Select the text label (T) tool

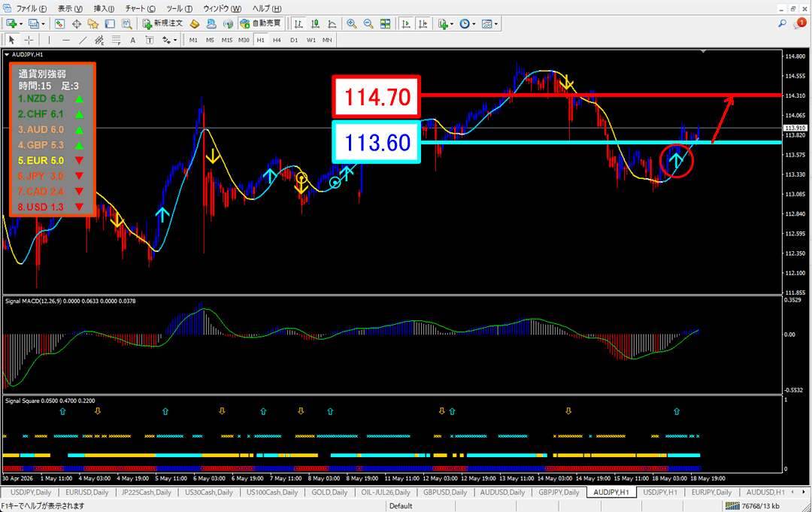tap(149, 40)
